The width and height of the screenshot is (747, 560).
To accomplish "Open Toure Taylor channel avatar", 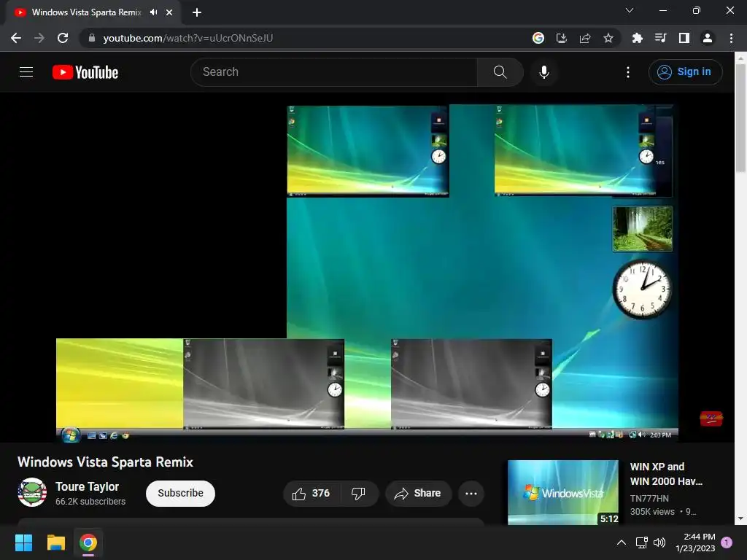I will [32, 492].
